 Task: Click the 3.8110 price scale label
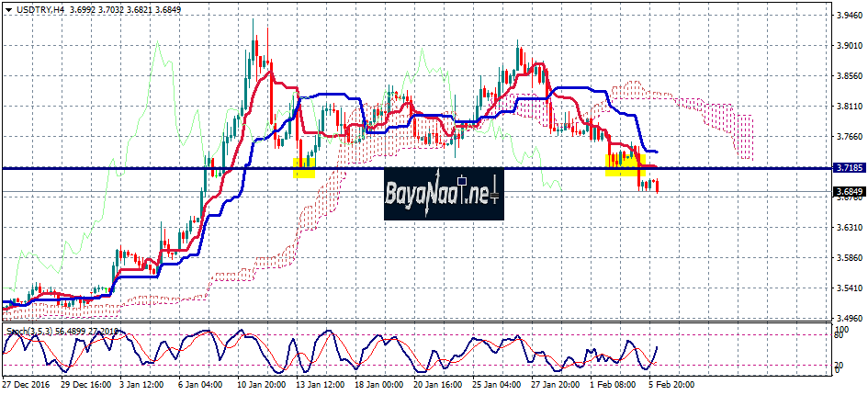click(x=847, y=107)
